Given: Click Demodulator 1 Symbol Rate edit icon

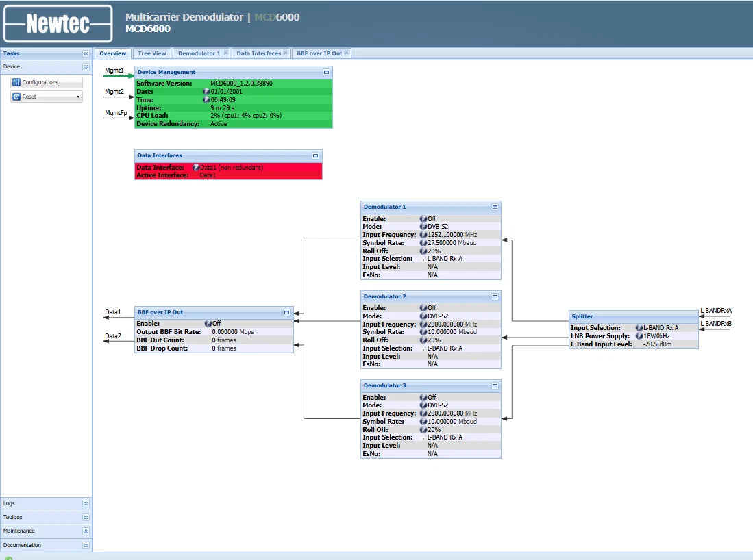Looking at the screenshot, I should coord(423,243).
